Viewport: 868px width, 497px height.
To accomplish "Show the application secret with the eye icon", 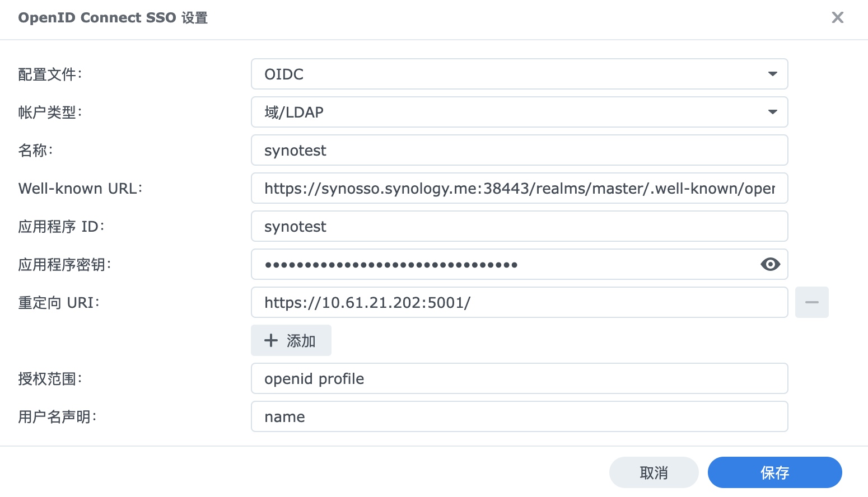I will coord(771,264).
